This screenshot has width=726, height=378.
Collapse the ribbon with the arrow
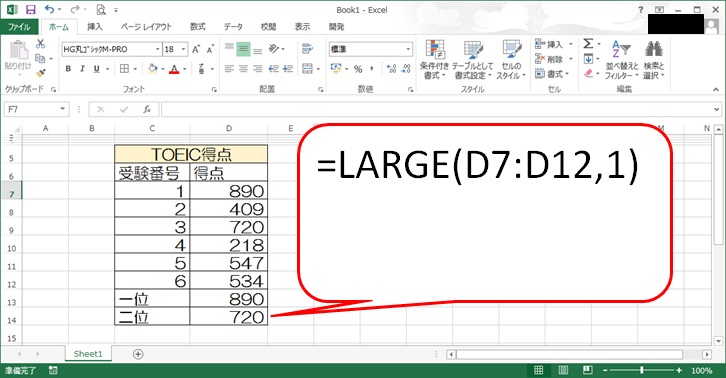click(x=716, y=89)
